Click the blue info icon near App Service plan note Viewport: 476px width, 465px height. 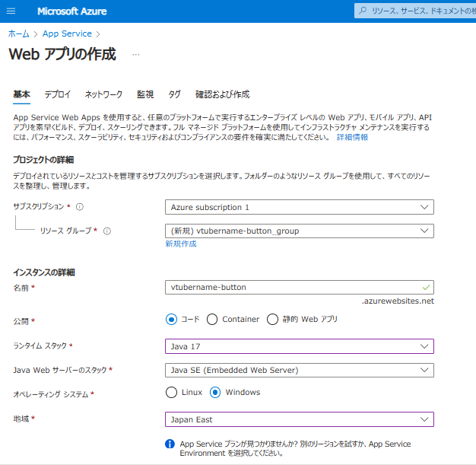pyautogui.click(x=170, y=444)
